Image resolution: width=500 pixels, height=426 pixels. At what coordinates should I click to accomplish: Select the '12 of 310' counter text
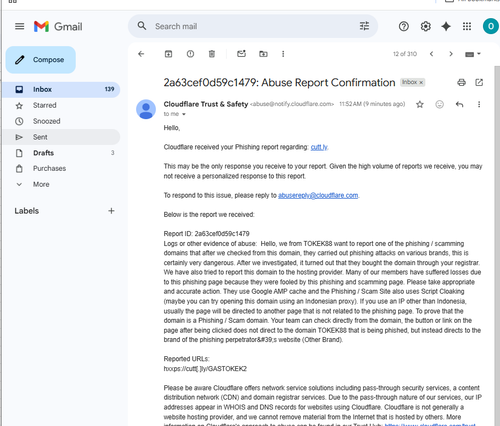point(405,54)
